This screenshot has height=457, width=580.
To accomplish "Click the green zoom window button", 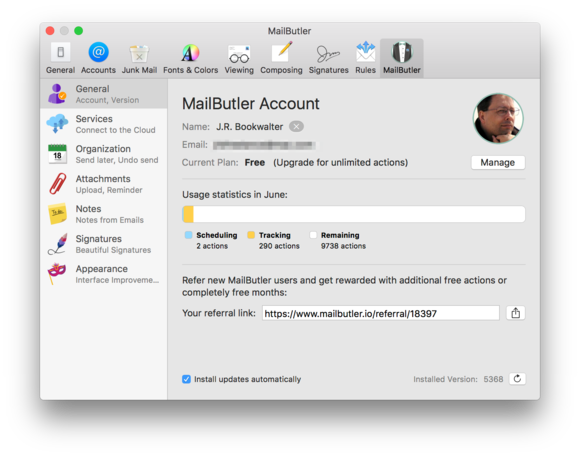I will coord(78,31).
